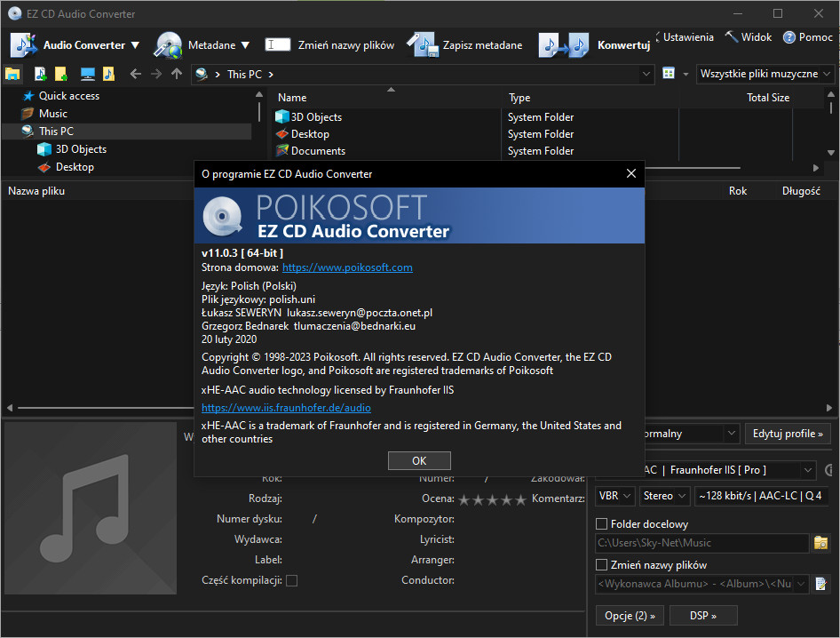
Task: Open the iis.fraunhofer.de/audio link
Action: [286, 408]
